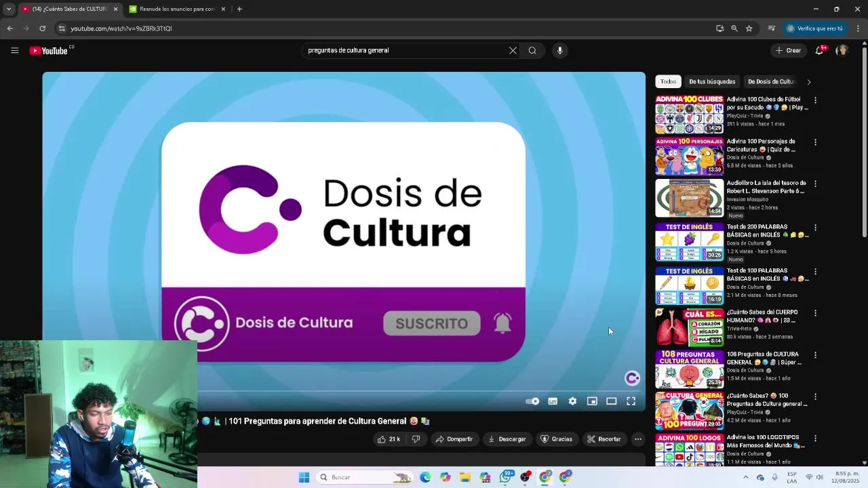Dislike the video

(x=416, y=439)
